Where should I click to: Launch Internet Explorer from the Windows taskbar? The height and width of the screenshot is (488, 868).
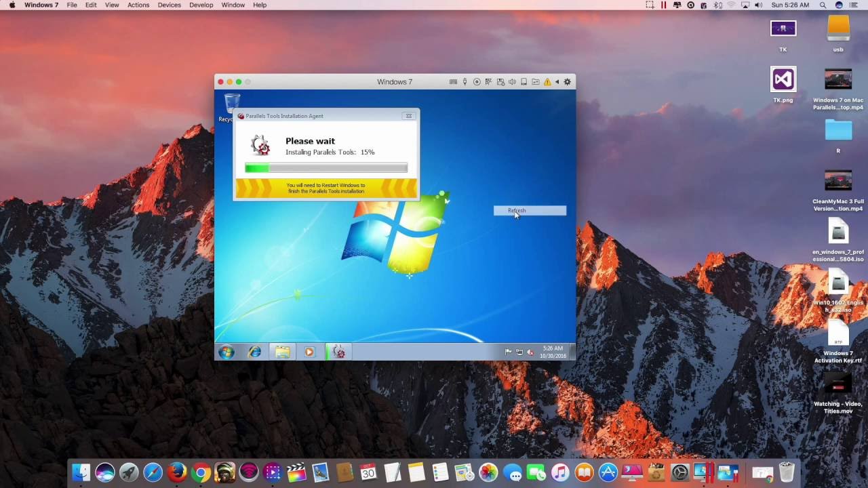coord(255,352)
